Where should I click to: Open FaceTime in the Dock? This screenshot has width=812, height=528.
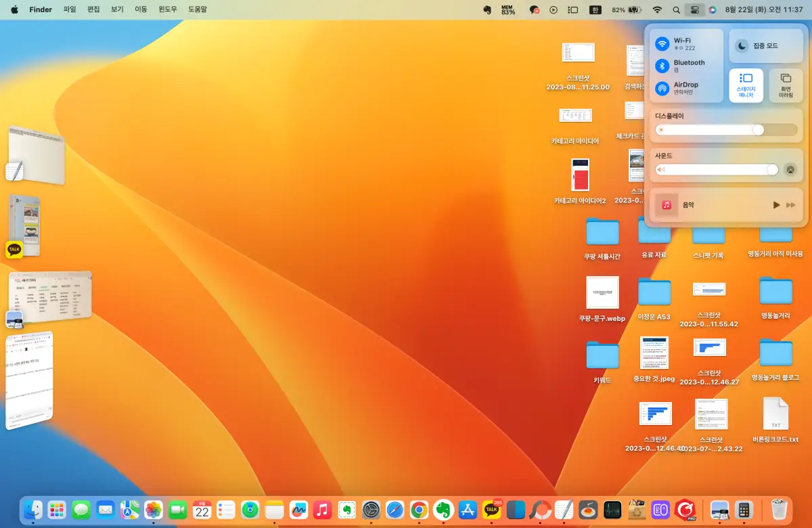tap(178, 510)
